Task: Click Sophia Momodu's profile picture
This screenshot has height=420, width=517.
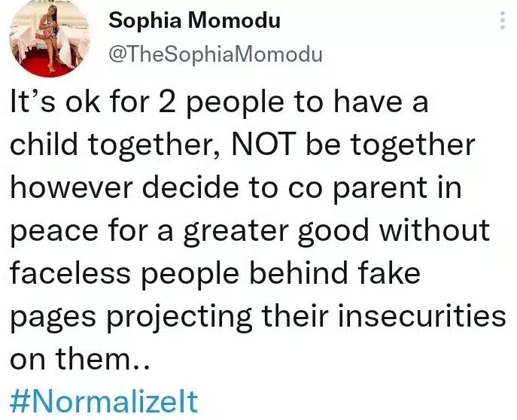Action: pyautogui.click(x=48, y=39)
